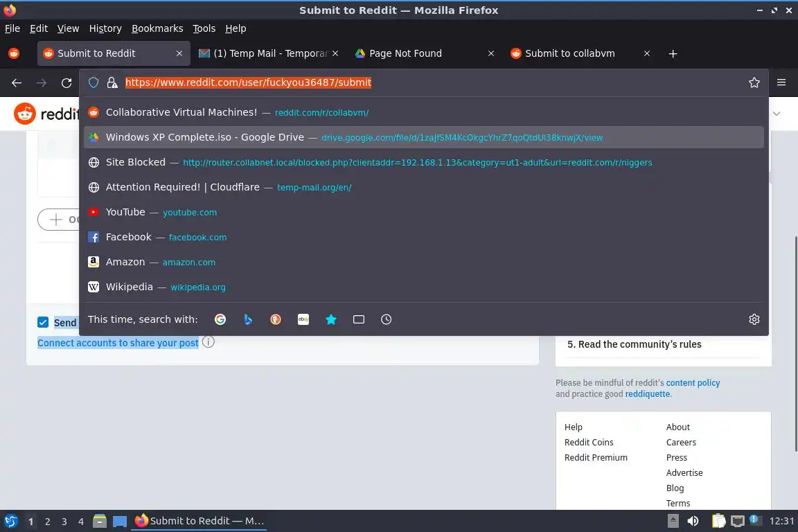Show desktop using taskbar icon
Screen dimensions: 798x532
120,521
